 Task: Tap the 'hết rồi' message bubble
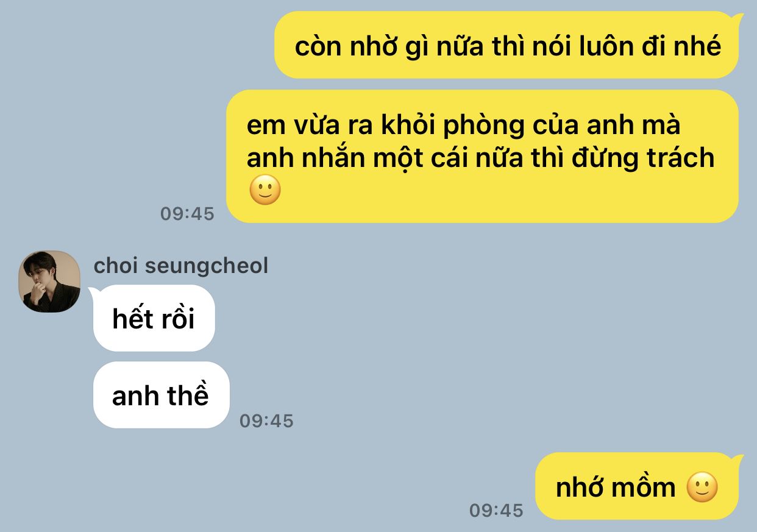coord(154,318)
